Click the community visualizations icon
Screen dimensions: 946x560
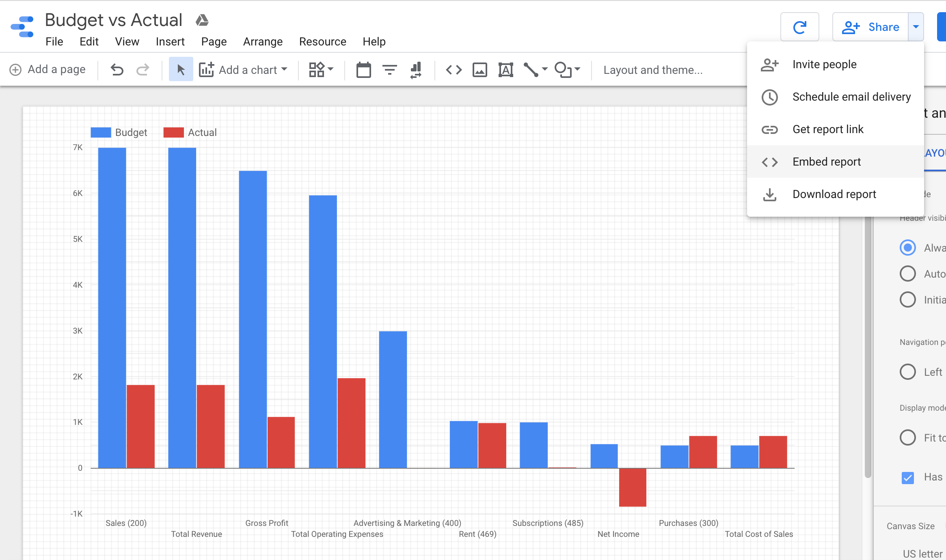point(317,70)
